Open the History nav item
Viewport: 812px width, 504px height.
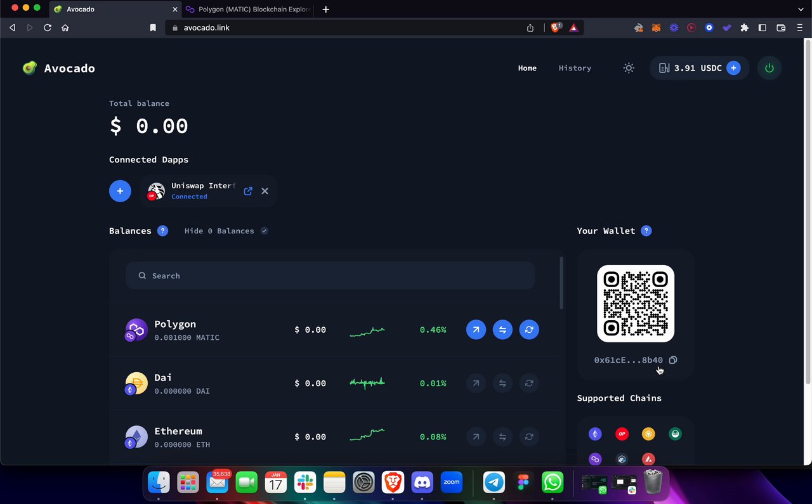[575, 68]
